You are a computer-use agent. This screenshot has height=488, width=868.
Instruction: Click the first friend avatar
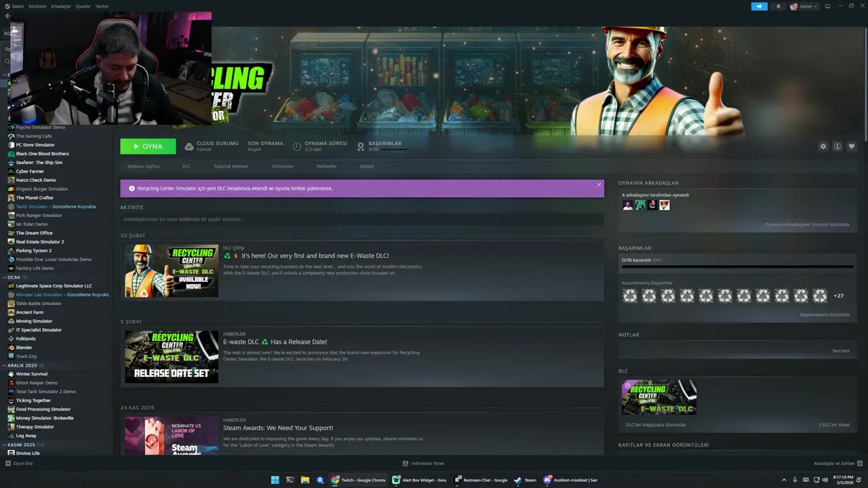(x=628, y=205)
